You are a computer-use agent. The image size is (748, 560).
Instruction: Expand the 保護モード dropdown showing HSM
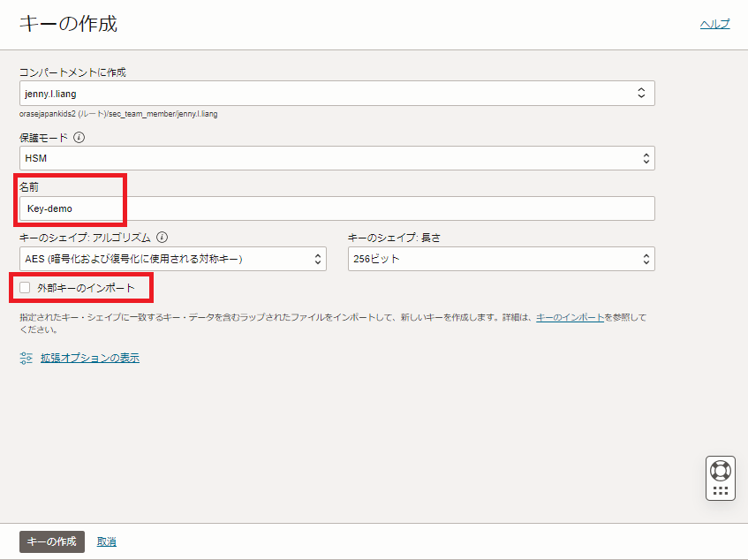pos(336,158)
